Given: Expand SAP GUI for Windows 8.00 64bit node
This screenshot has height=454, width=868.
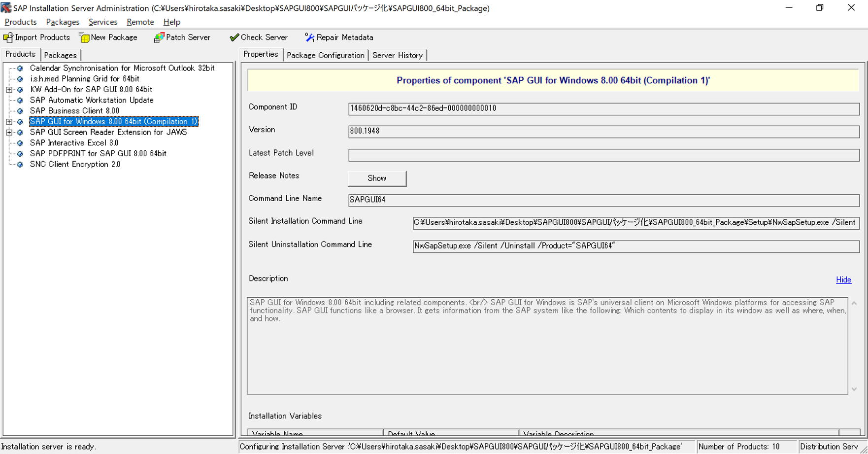Looking at the screenshot, I should coord(9,122).
